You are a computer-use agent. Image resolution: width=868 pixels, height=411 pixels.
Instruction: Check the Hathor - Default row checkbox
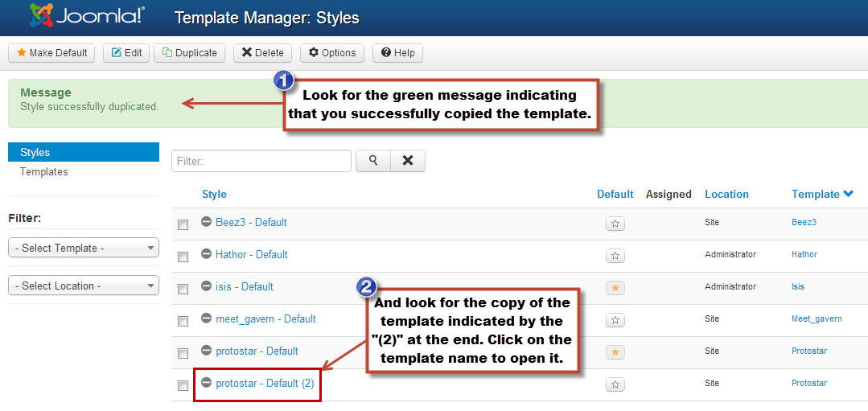tap(183, 257)
